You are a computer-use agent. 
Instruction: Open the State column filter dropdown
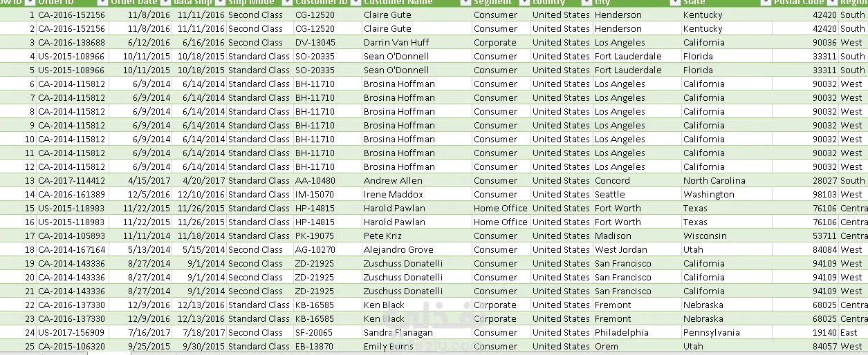pyautogui.click(x=766, y=3)
